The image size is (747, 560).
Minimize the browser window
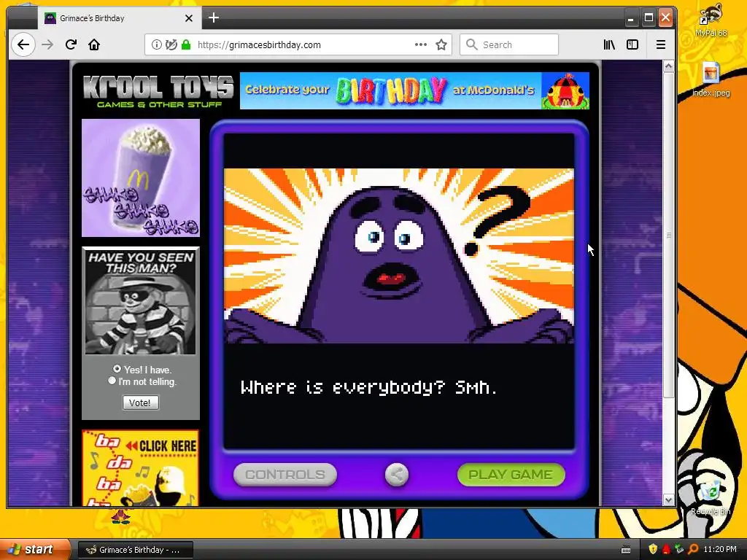631,18
